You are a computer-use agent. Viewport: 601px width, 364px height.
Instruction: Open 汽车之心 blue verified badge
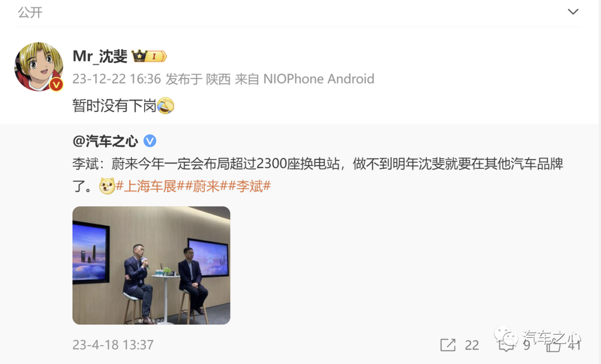[x=150, y=141]
